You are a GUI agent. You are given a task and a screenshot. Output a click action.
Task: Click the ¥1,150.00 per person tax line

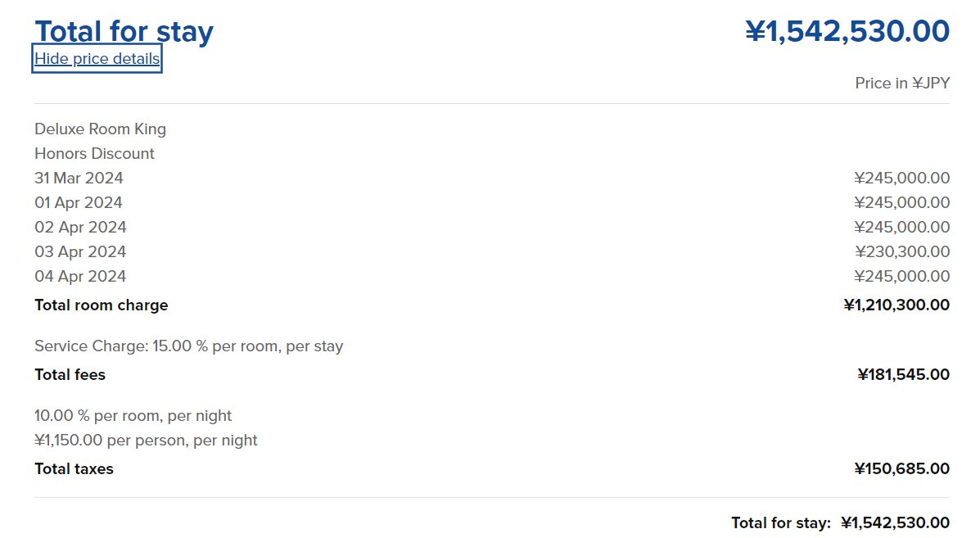tap(146, 441)
